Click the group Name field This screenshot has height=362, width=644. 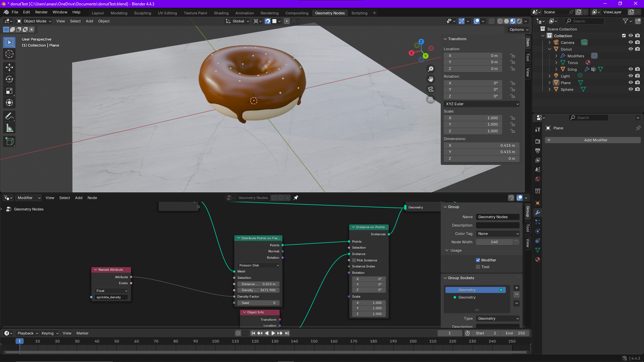pyautogui.click(x=498, y=217)
